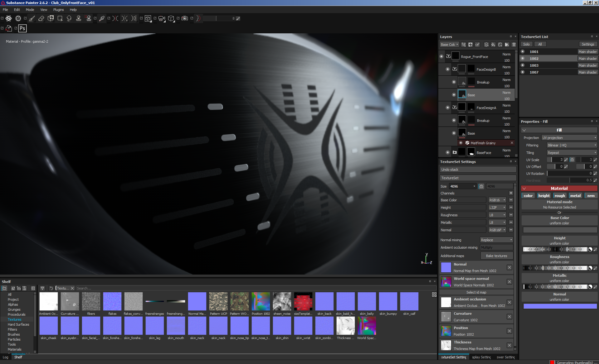
Task: Click Settings in TextureSet List
Action: pos(588,44)
